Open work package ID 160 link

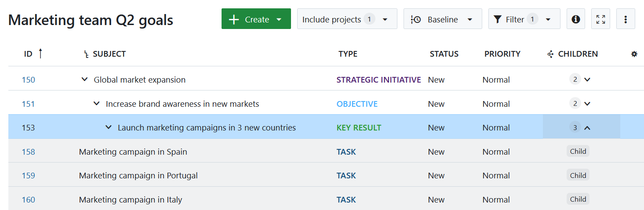click(x=28, y=199)
